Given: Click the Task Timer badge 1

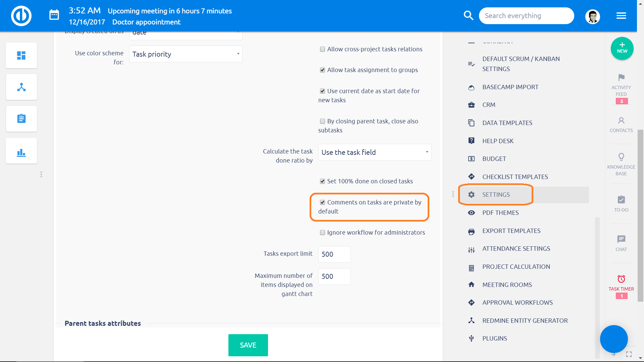Looking at the screenshot, I should (x=622, y=296).
